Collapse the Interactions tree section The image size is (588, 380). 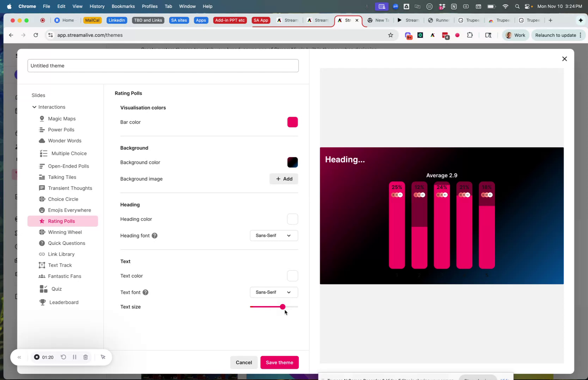(35, 107)
